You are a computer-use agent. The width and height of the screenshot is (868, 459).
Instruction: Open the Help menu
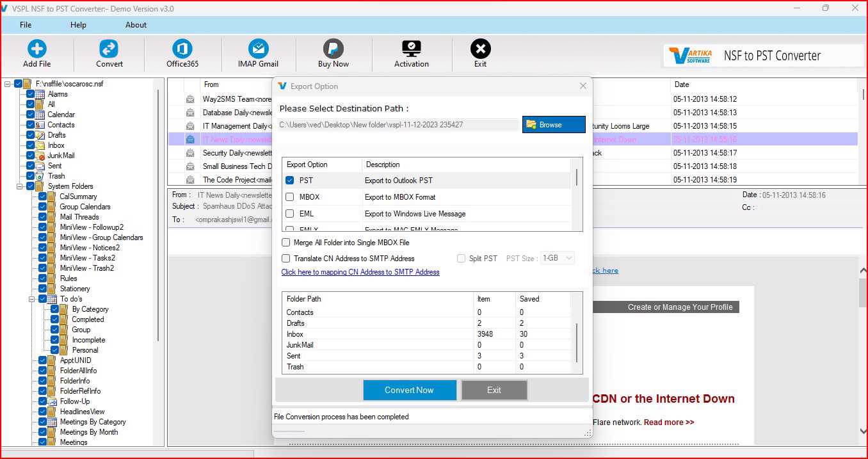(x=78, y=25)
